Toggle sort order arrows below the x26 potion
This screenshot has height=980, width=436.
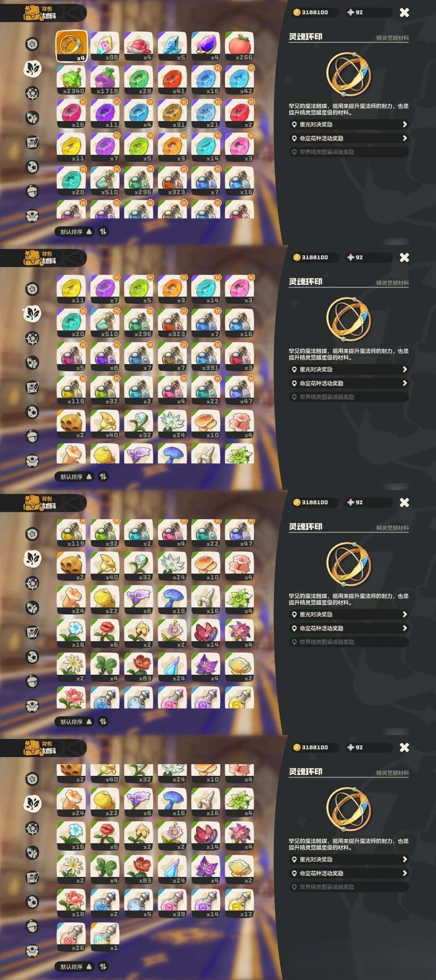click(103, 966)
